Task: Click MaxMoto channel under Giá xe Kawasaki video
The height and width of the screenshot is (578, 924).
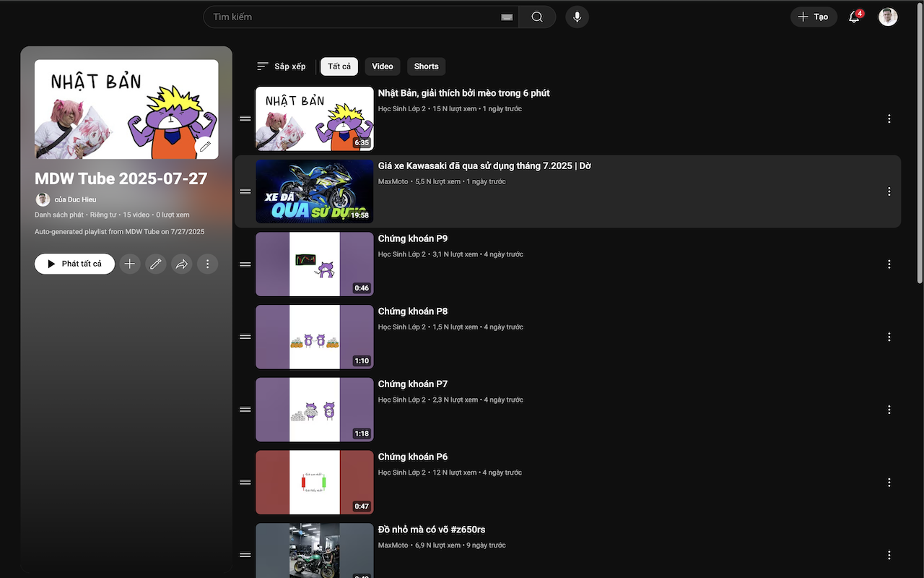Action: pos(393,182)
